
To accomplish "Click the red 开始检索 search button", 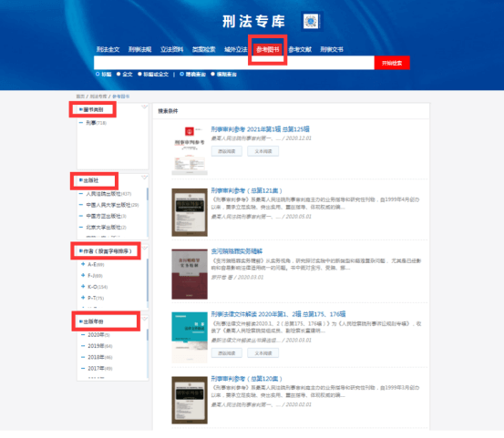I will pos(392,63).
